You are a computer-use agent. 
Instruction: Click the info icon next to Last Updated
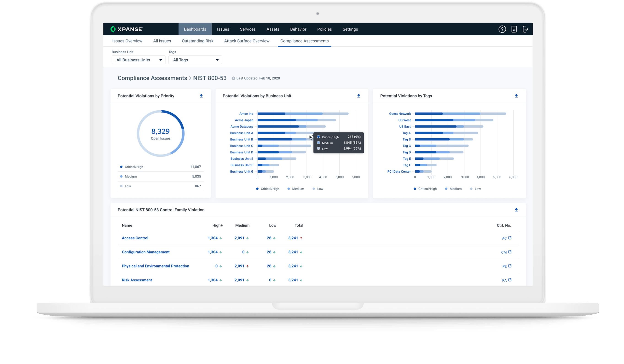pos(233,78)
